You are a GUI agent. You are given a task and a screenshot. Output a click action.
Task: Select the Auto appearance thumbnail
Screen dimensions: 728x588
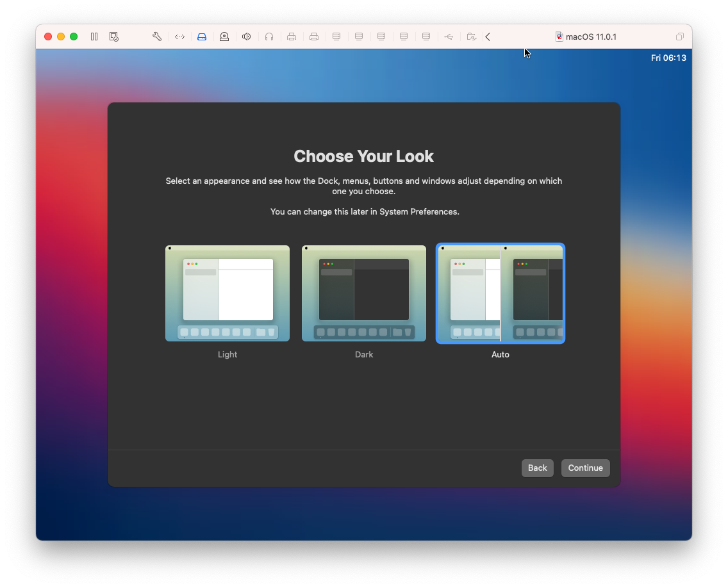pos(500,293)
